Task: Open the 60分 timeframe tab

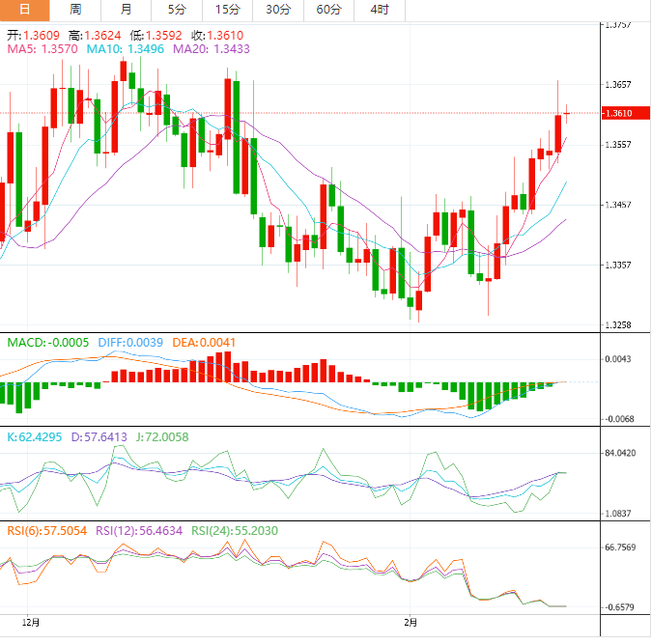Action: coord(329,10)
